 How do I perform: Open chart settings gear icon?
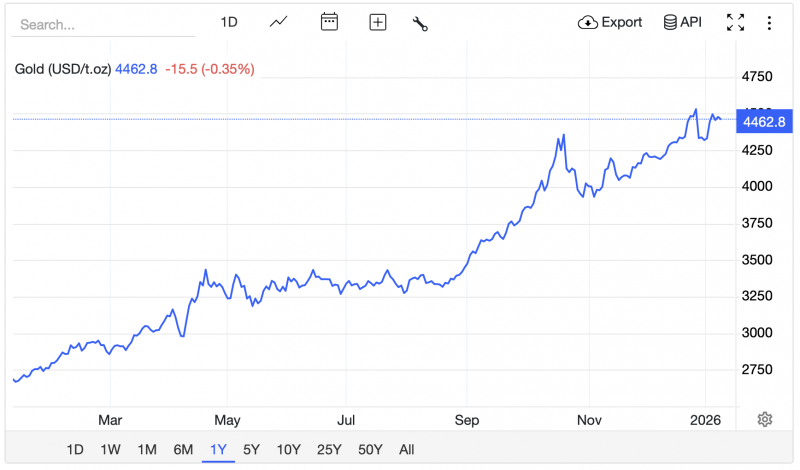(x=765, y=419)
